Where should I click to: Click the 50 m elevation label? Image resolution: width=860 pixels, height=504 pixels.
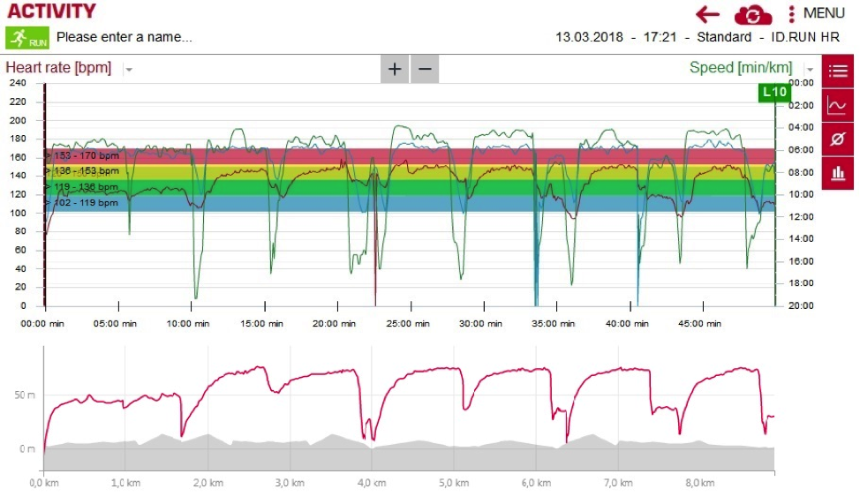tap(24, 395)
